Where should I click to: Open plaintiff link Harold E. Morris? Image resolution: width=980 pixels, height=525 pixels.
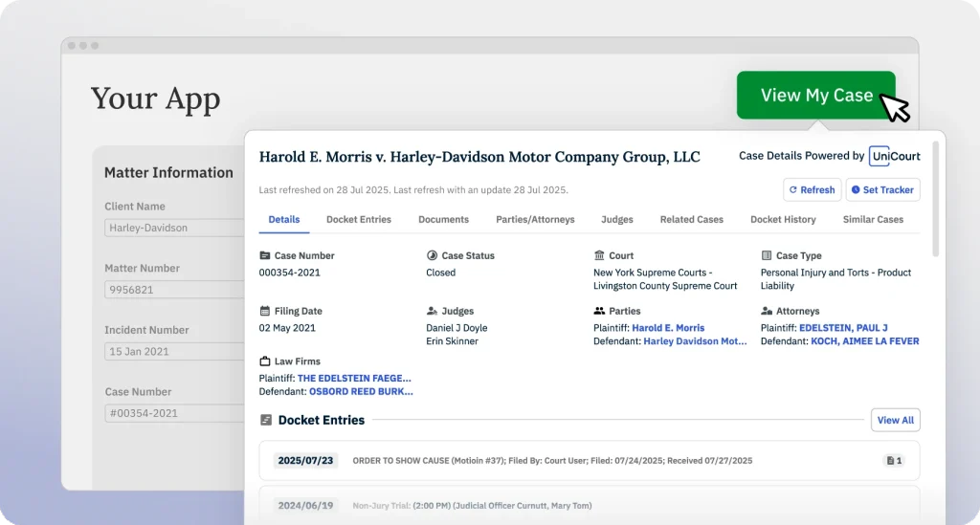coord(668,328)
